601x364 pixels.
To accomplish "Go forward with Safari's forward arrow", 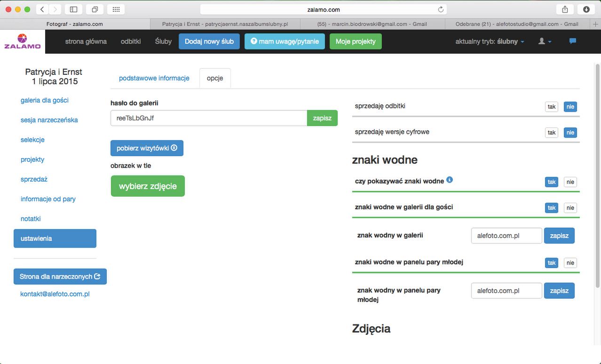I will (55, 9).
